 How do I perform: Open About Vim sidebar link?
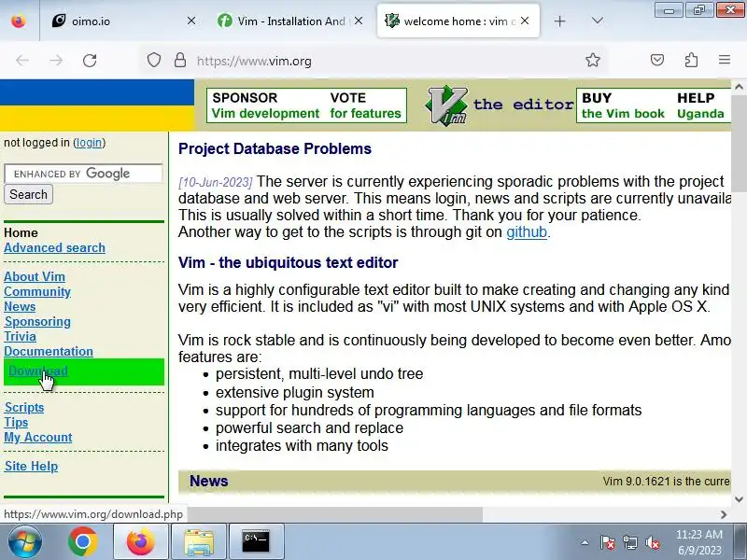[35, 276]
